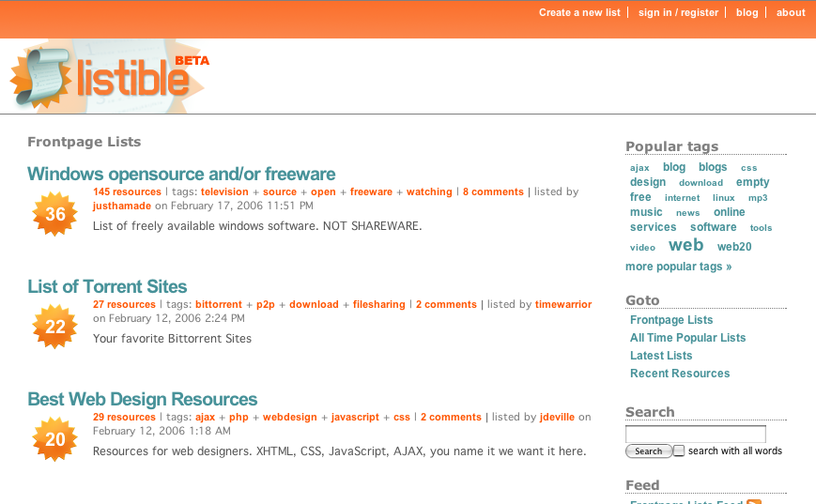816x504 pixels.
Task: Click into the search text field
Action: point(695,434)
